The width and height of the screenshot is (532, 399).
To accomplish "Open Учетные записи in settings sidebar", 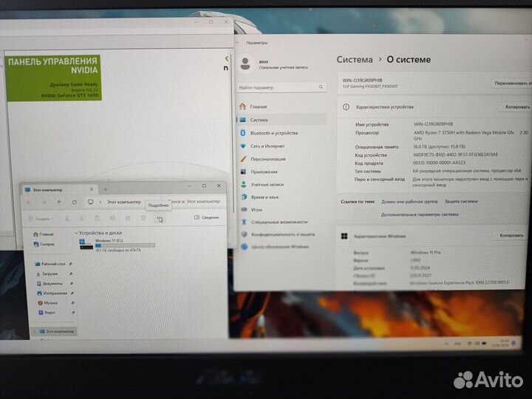I will [x=267, y=184].
